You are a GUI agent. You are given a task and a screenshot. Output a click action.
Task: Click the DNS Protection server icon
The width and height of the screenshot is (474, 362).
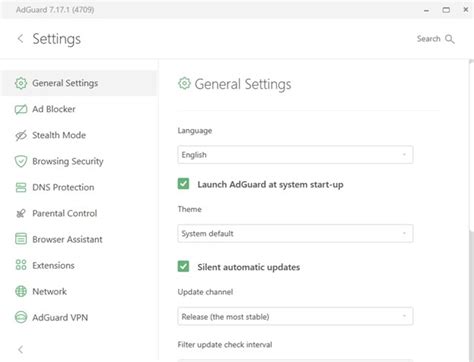coord(21,187)
